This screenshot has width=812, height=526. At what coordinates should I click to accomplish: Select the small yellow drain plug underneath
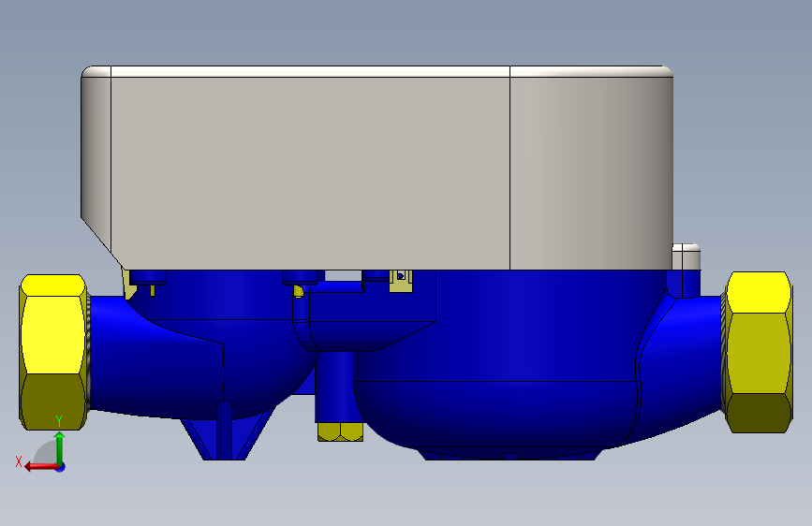(x=340, y=432)
